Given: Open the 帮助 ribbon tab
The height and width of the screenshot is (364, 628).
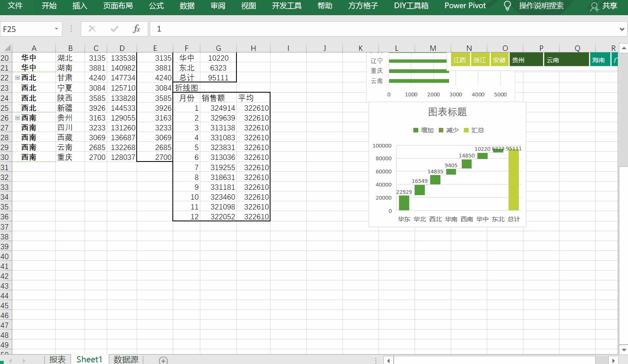Looking at the screenshot, I should [x=325, y=6].
